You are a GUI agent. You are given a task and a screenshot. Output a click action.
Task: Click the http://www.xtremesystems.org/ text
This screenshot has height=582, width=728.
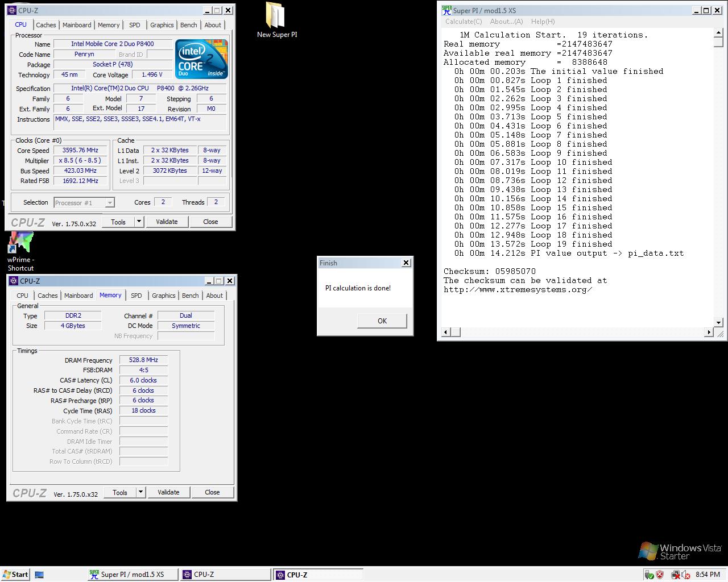(x=518, y=289)
